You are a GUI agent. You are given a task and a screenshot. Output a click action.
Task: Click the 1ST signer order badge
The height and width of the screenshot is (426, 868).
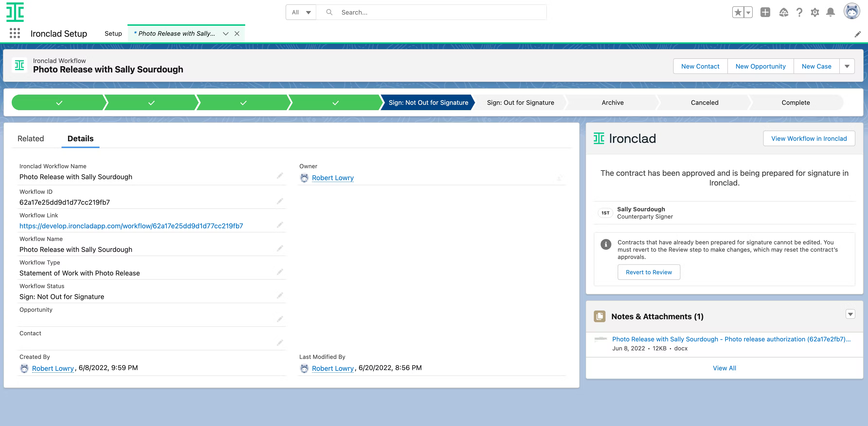coord(605,213)
